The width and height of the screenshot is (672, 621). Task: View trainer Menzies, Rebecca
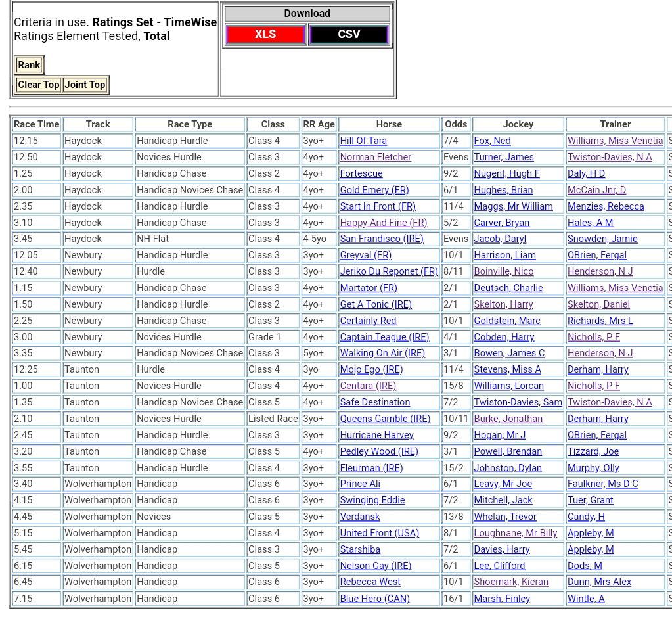pos(606,206)
